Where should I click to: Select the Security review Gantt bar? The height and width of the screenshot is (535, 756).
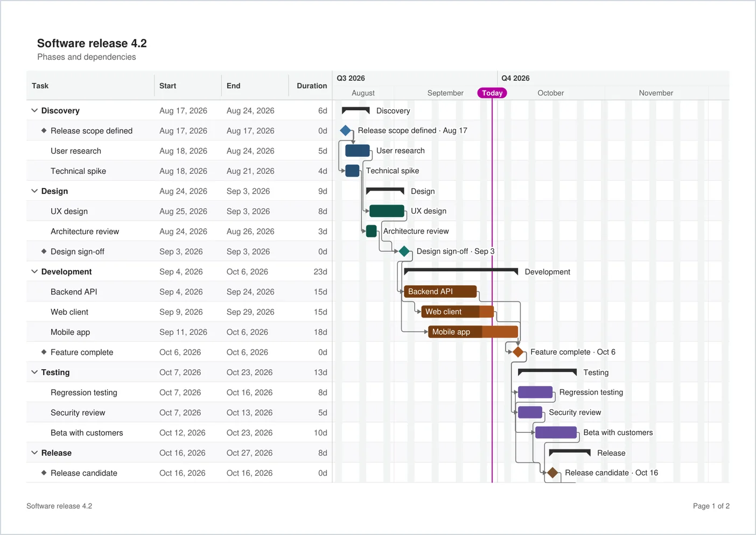click(530, 413)
